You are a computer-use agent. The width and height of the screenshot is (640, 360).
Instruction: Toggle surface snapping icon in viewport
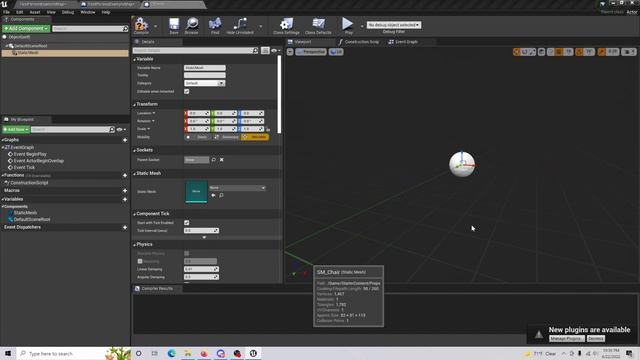click(551, 52)
